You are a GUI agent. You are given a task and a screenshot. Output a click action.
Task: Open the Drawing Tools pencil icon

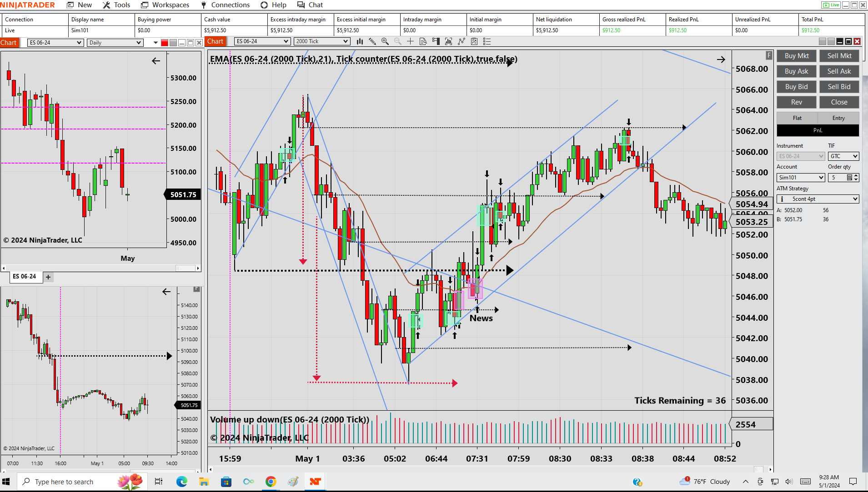[372, 41]
